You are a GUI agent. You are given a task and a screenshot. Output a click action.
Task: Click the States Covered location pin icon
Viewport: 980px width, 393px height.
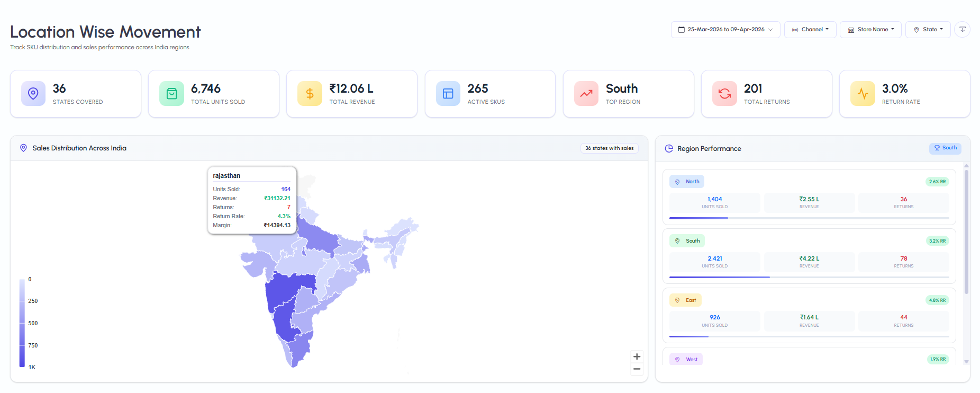[33, 94]
